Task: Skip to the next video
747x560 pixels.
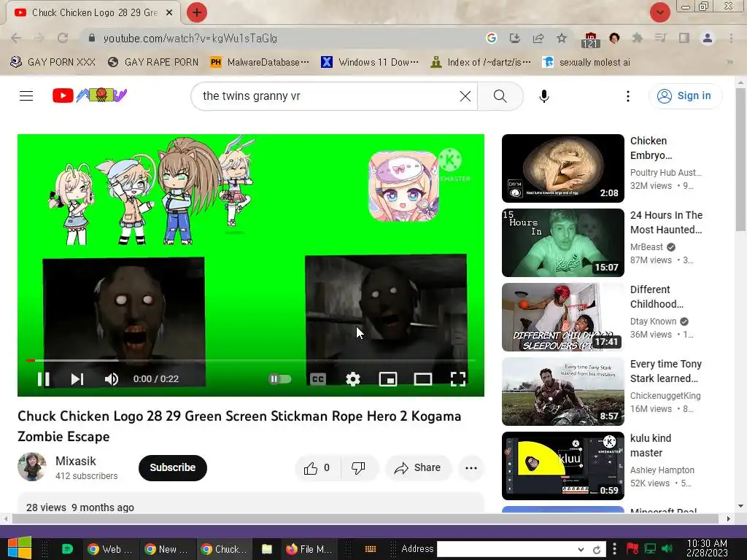Action: (77, 379)
